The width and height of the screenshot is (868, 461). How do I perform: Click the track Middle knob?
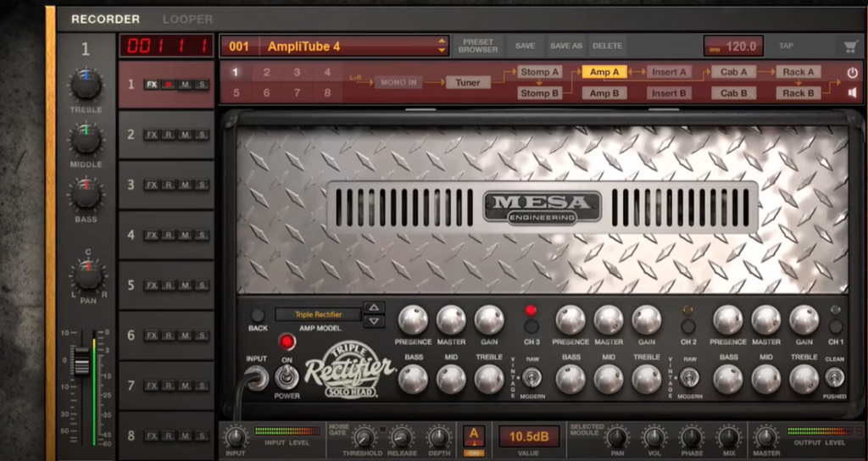point(86,139)
